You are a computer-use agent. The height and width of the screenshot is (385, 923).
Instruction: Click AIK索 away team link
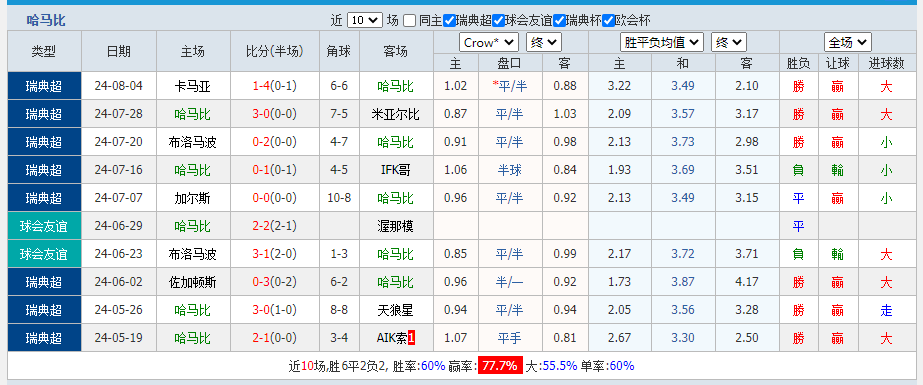391,338
